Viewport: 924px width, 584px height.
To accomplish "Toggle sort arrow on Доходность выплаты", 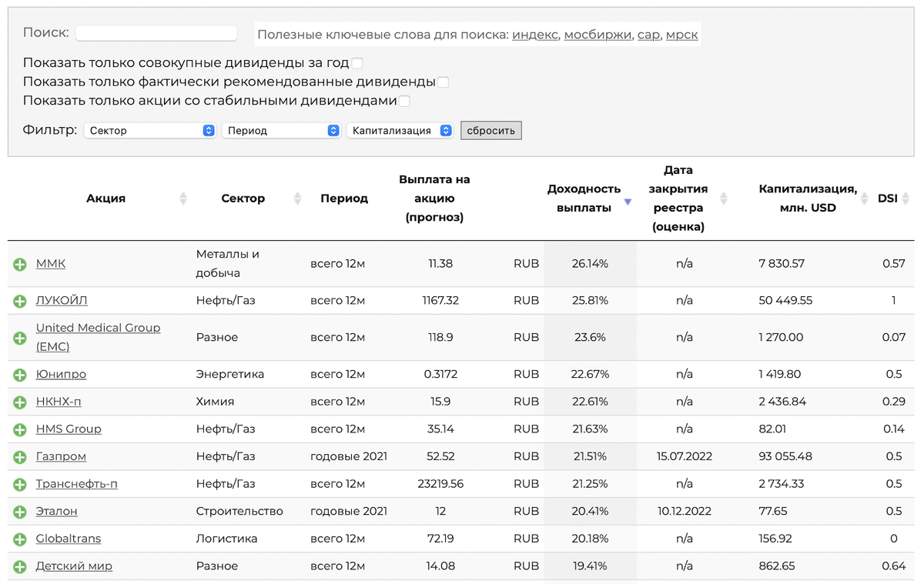I will [x=628, y=202].
